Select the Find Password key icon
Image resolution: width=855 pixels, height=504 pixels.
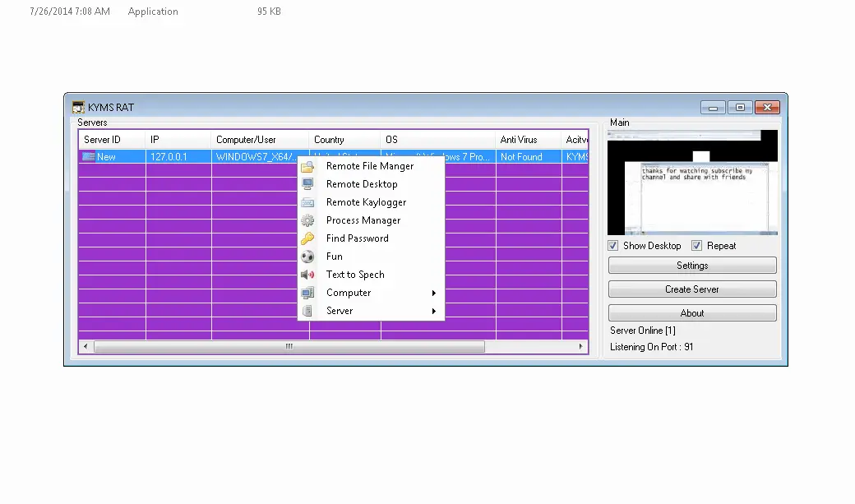pos(307,238)
